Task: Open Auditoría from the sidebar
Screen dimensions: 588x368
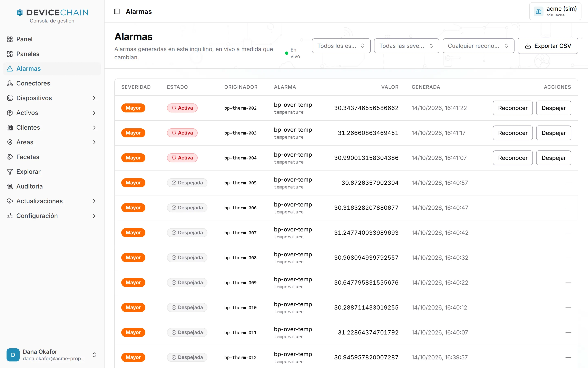Action: (52, 186)
